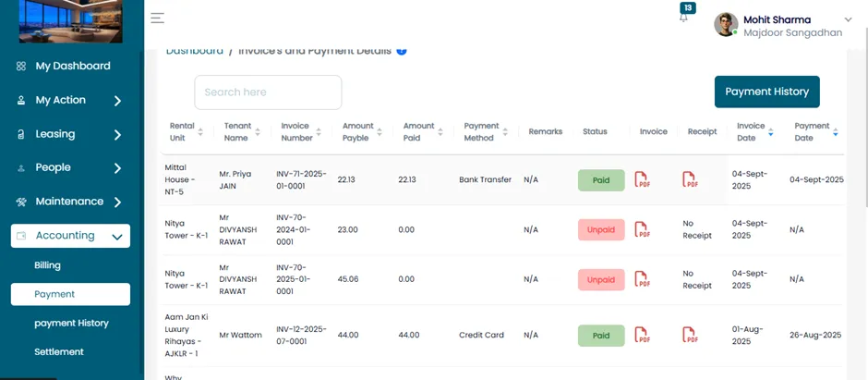This screenshot has height=380, width=868.
Task: Sort by the Tenant Name column arrows
Action: (258, 132)
